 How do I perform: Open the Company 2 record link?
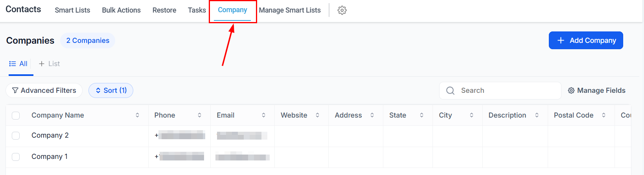click(50, 135)
